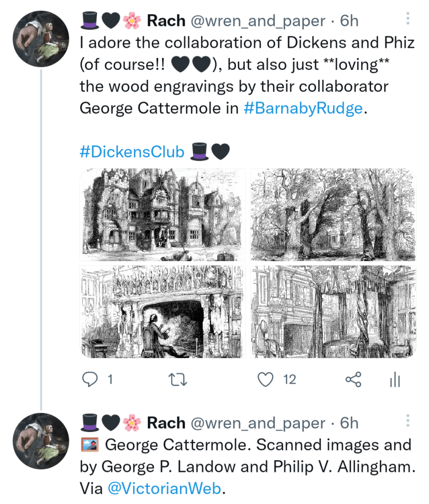429x504 pixels.
Task: Visit the @VictorianWeb mention
Action: (163, 489)
